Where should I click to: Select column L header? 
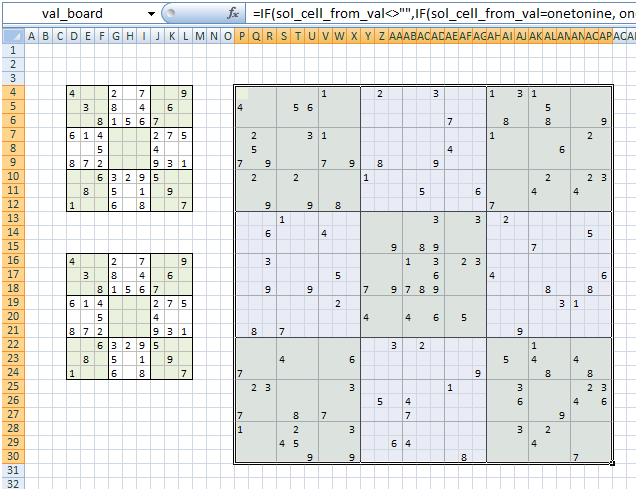(x=186, y=36)
